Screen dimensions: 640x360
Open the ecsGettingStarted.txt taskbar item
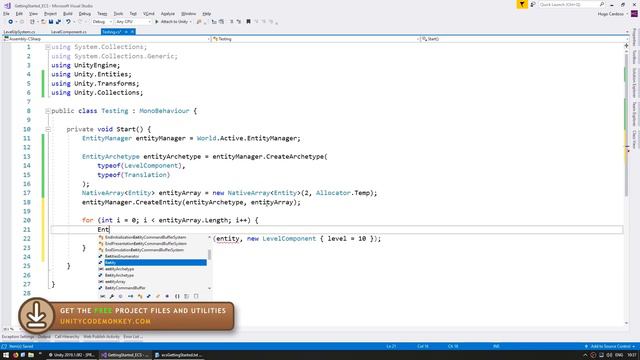pyautogui.click(x=178, y=355)
